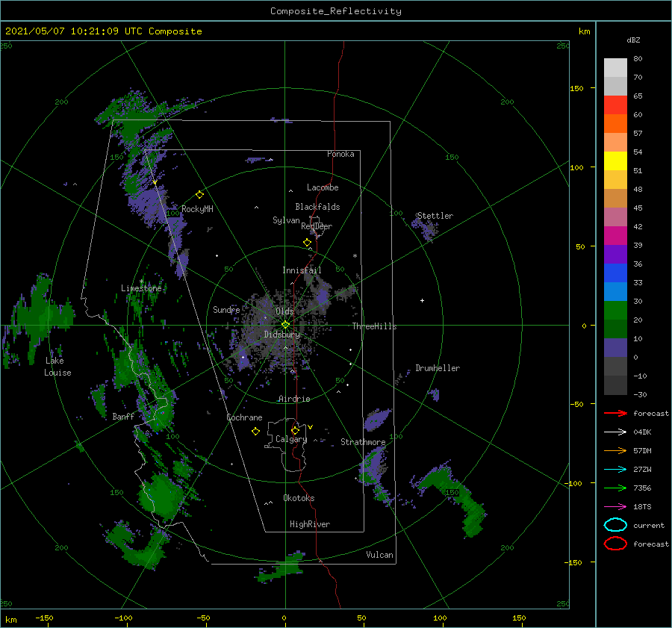The height and width of the screenshot is (628, 672).
Task: Click the Drumheller label
Action: tap(438, 368)
